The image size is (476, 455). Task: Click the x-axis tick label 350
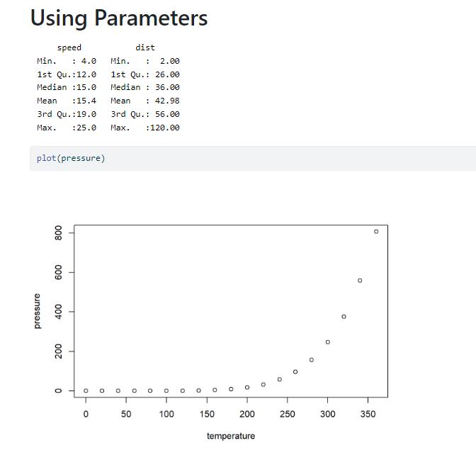pyautogui.click(x=368, y=413)
